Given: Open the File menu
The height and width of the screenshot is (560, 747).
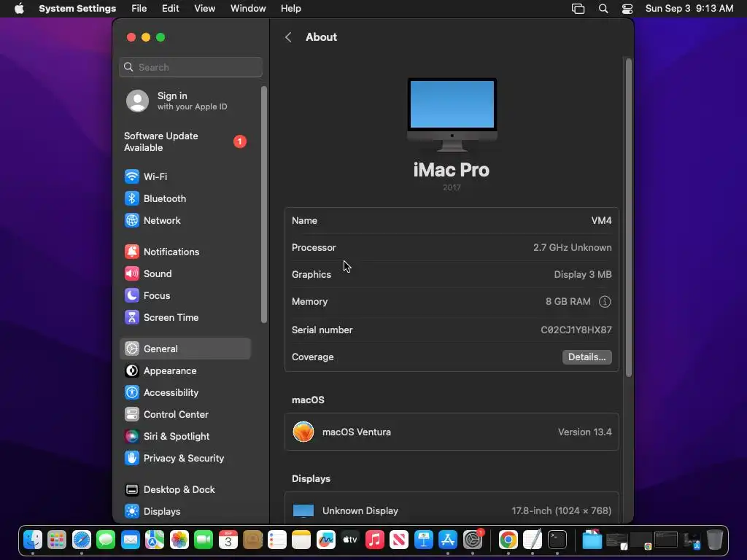Looking at the screenshot, I should 139,9.
